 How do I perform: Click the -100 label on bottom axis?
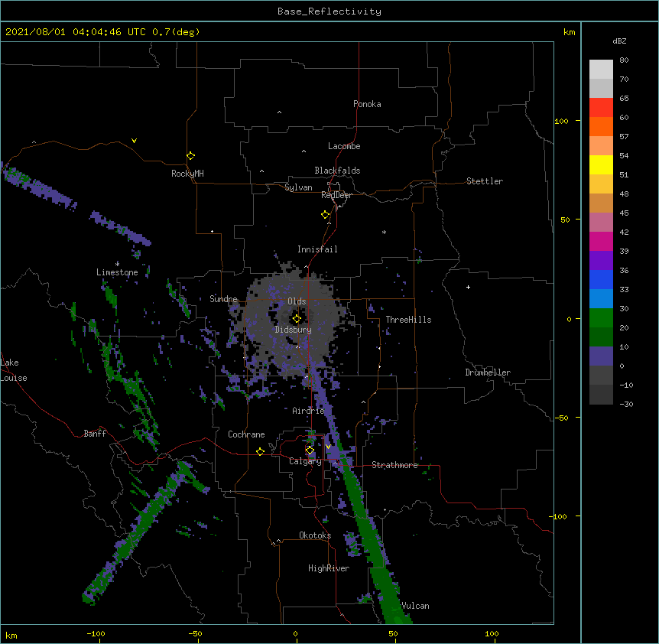pos(96,634)
